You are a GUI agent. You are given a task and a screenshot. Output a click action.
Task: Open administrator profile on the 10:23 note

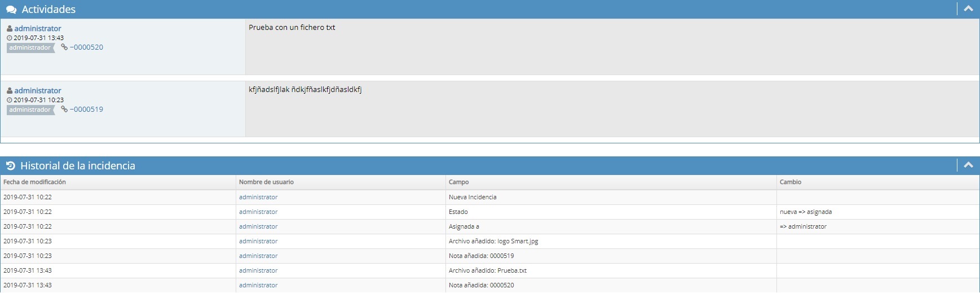click(38, 90)
